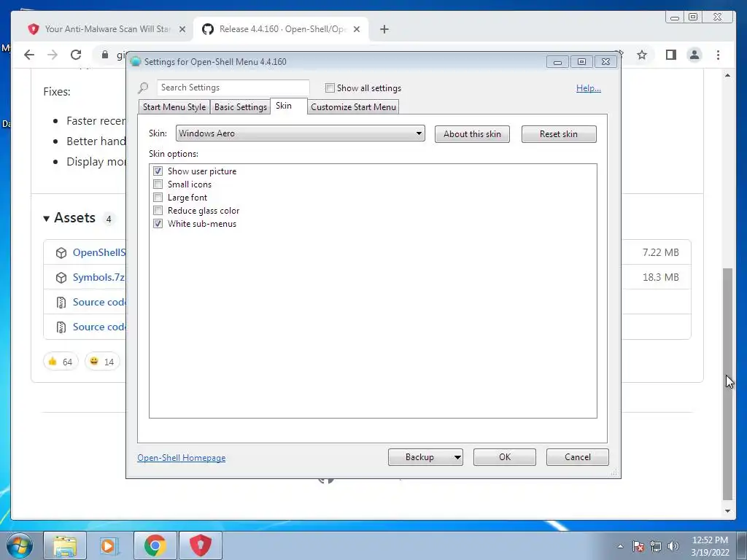Go back in Chrome
747x560 pixels.
click(x=29, y=55)
